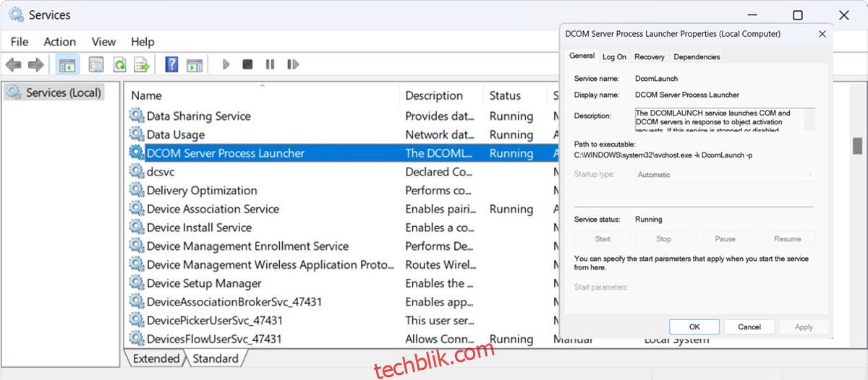The height and width of the screenshot is (380, 868).
Task: Open the Startup type dropdown
Action: (726, 175)
